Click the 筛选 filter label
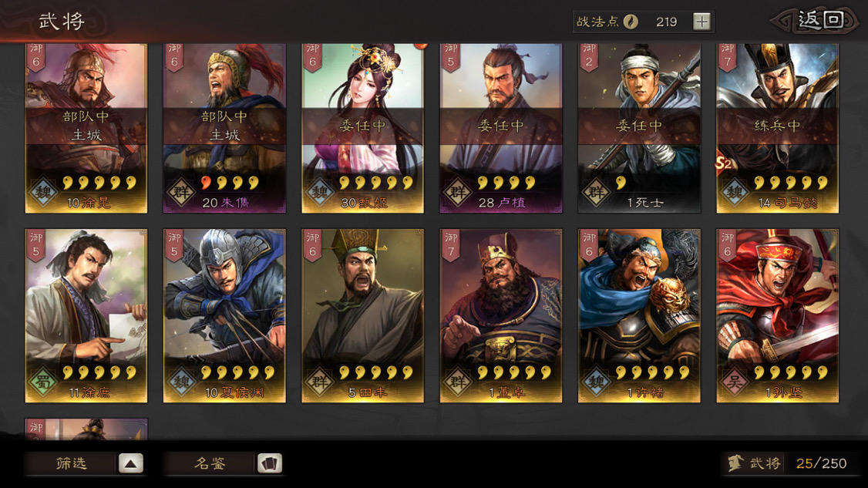Viewport: 868px width, 488px height. point(72,463)
